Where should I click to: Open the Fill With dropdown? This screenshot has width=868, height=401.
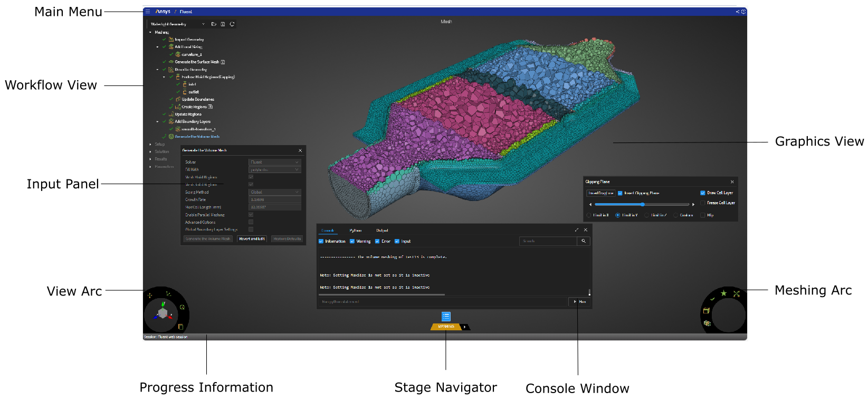pos(275,169)
